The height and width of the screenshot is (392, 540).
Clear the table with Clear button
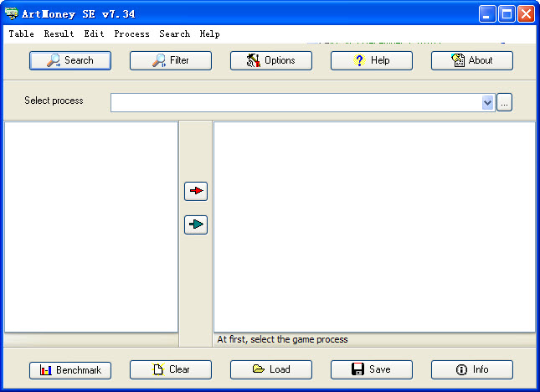(x=171, y=369)
